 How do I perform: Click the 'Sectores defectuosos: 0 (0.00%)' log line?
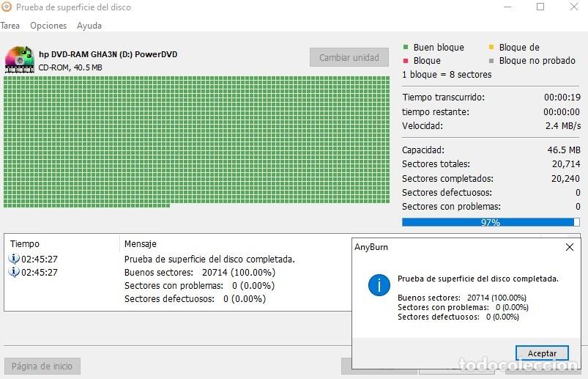click(195, 298)
